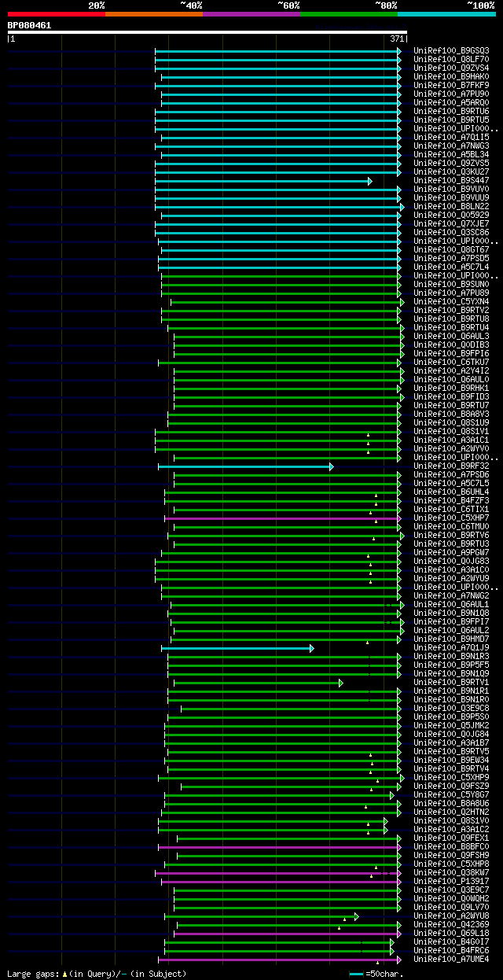
Task: Open the UniRef100_A9PGW7 hit
Action: (452, 552)
